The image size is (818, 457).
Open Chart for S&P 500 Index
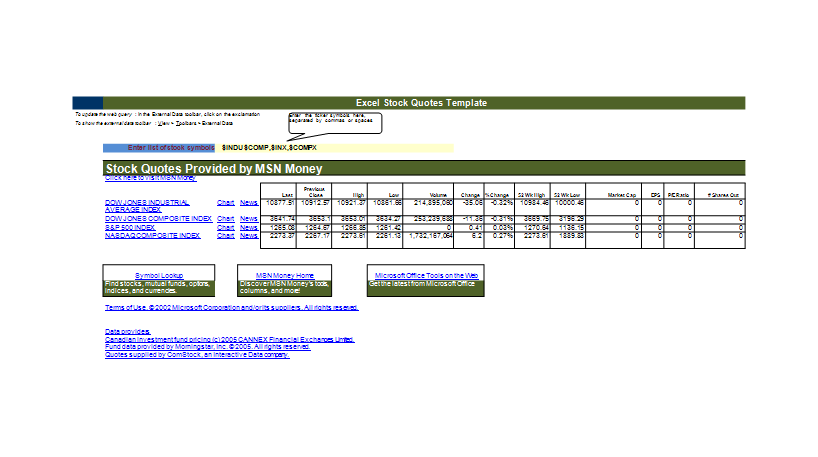click(225, 227)
